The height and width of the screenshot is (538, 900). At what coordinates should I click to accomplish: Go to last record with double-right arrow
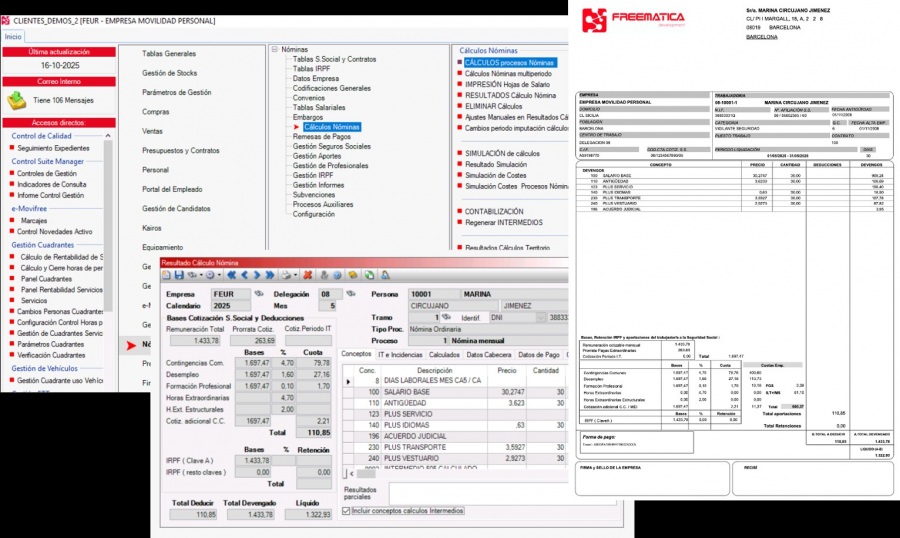[270, 274]
